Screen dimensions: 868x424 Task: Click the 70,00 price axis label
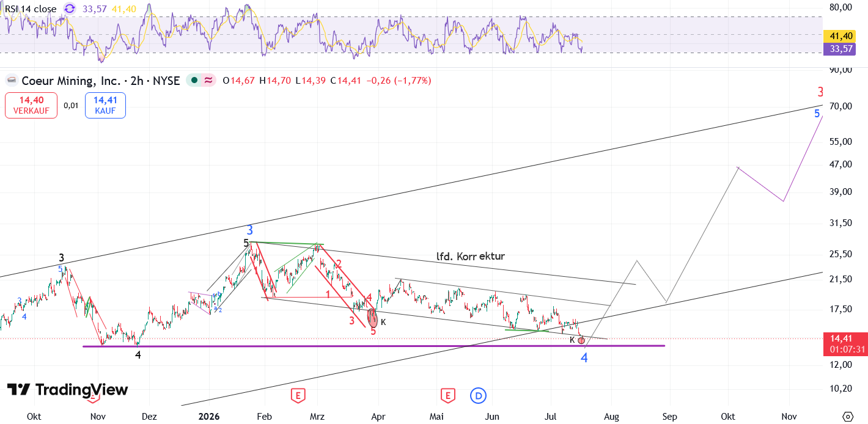pos(841,106)
